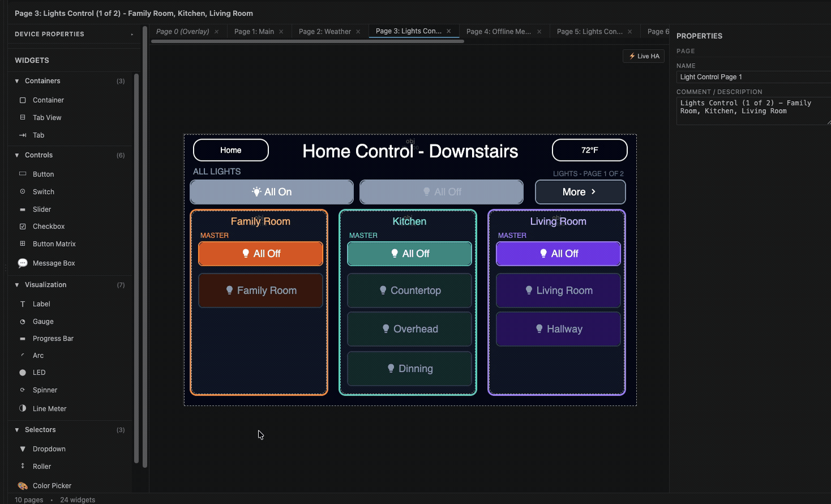Select the LED widget icon
Viewport: 831px width, 504px height.
click(x=23, y=372)
